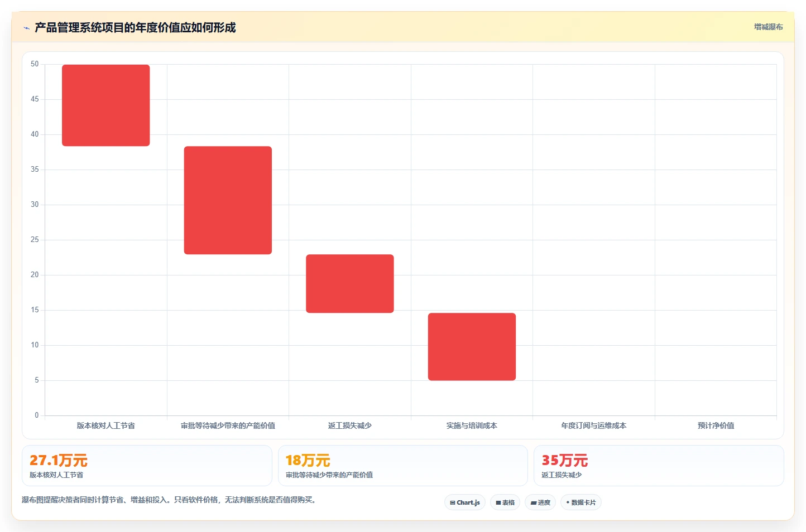Click x-axis label 预计净价值
This screenshot has width=806, height=532.
click(716, 425)
